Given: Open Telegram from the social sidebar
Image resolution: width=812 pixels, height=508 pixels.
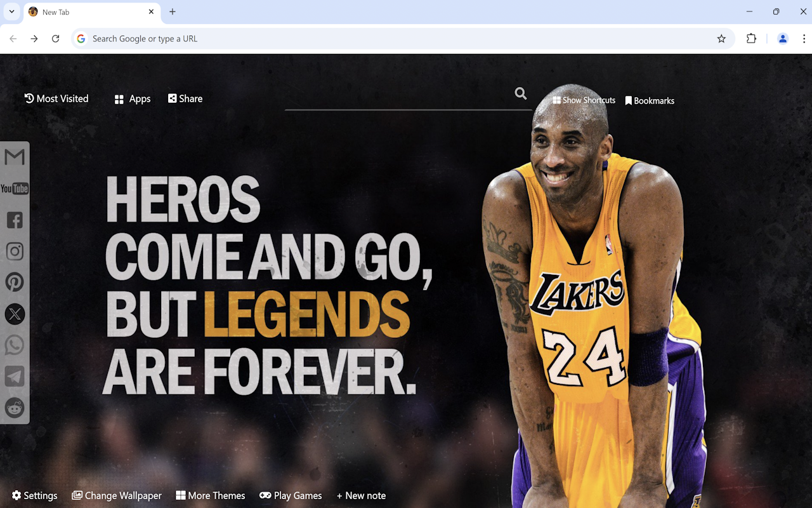Looking at the screenshot, I should click(x=15, y=376).
